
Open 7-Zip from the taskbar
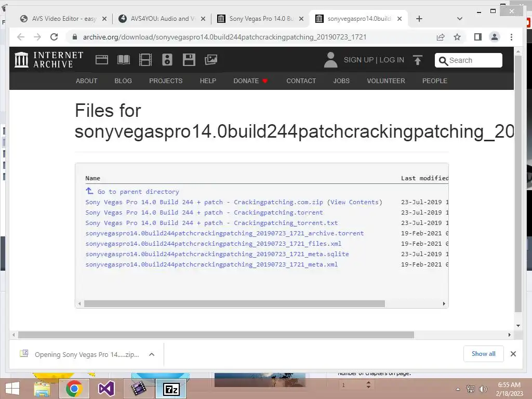coord(171,389)
